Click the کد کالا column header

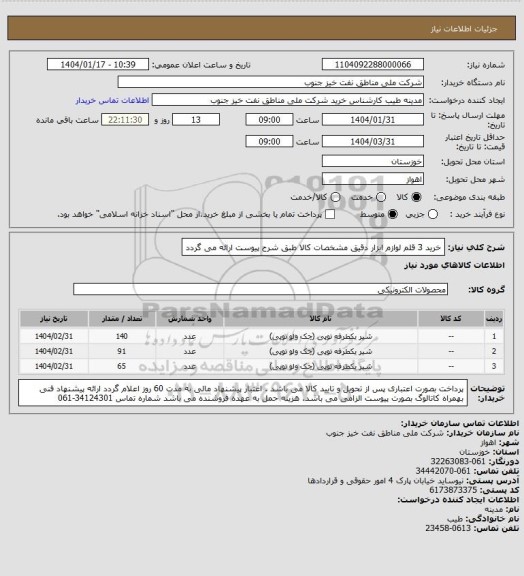451,318
